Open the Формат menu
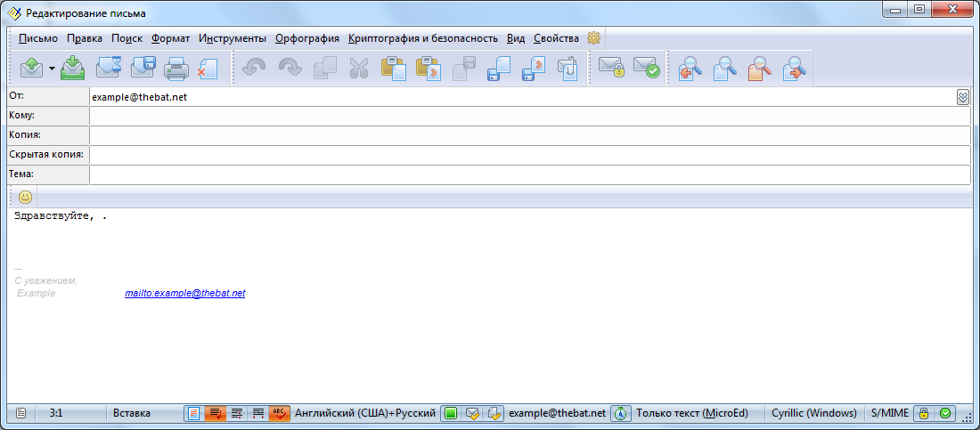Image resolution: width=980 pixels, height=430 pixels. pos(171,39)
